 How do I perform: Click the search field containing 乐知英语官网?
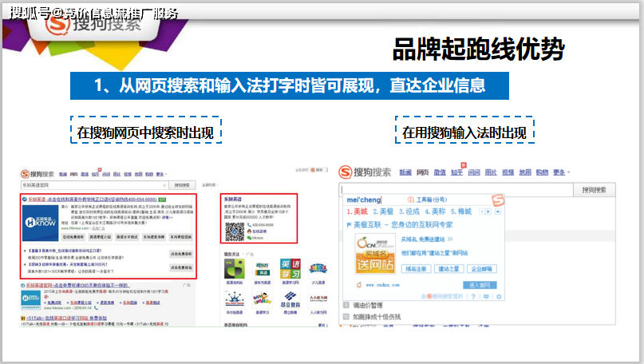coord(94,185)
